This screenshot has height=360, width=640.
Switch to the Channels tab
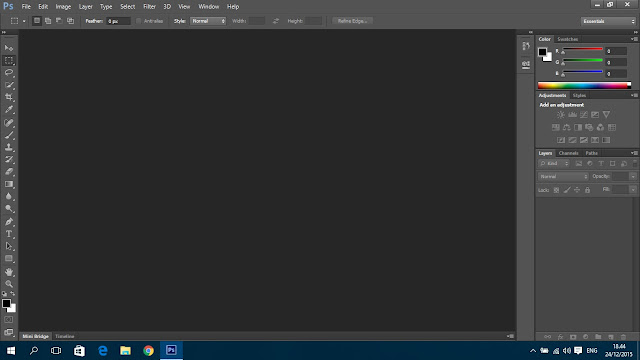pyautogui.click(x=569, y=153)
